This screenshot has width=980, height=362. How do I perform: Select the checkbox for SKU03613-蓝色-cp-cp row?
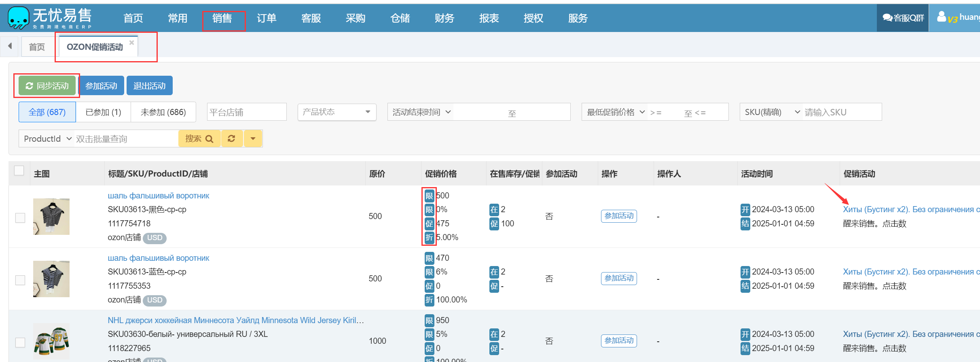coord(20,280)
